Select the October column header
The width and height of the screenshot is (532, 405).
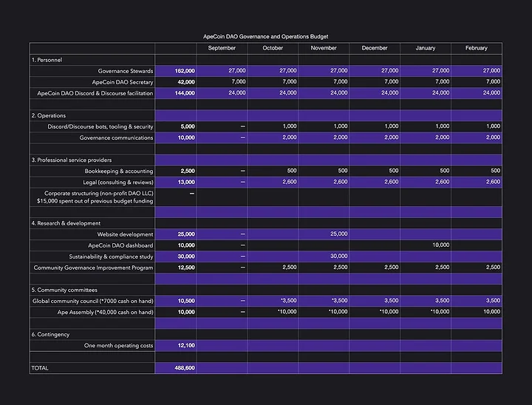273,48
